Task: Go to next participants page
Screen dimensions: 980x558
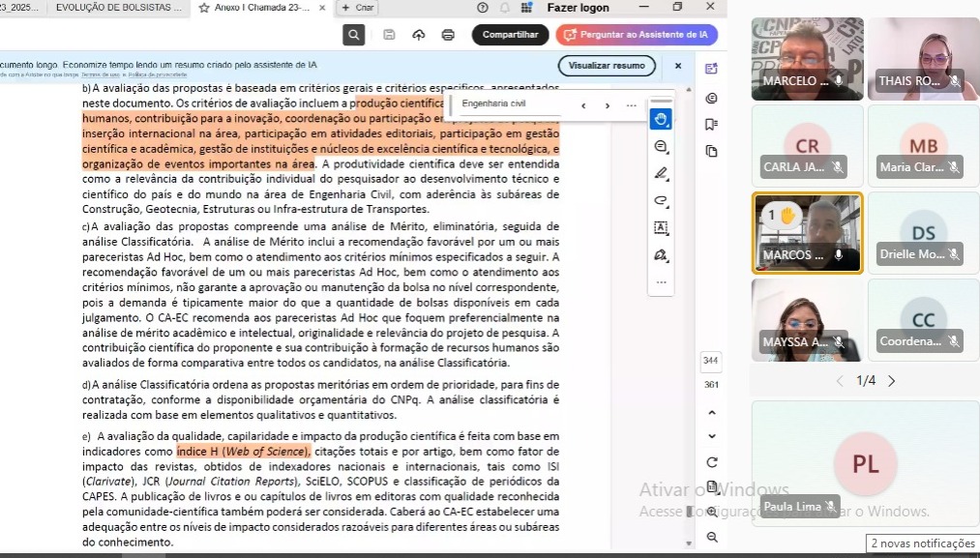Action: 891,381
